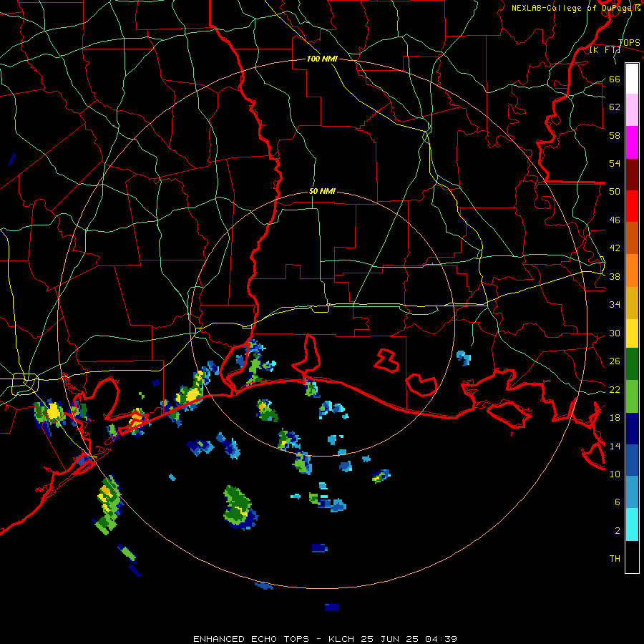
Task: Click the navy blue legend swatch
Action: click(632, 429)
